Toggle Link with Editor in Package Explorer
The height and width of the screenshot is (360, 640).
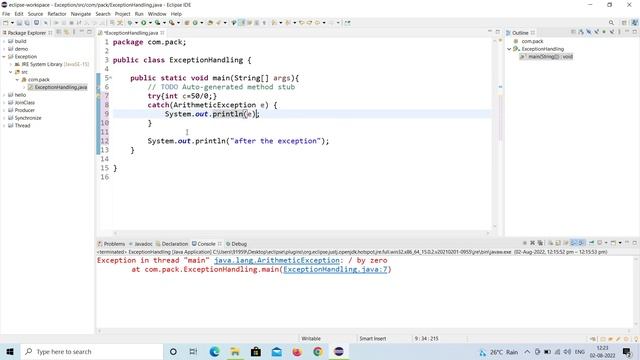66,32
